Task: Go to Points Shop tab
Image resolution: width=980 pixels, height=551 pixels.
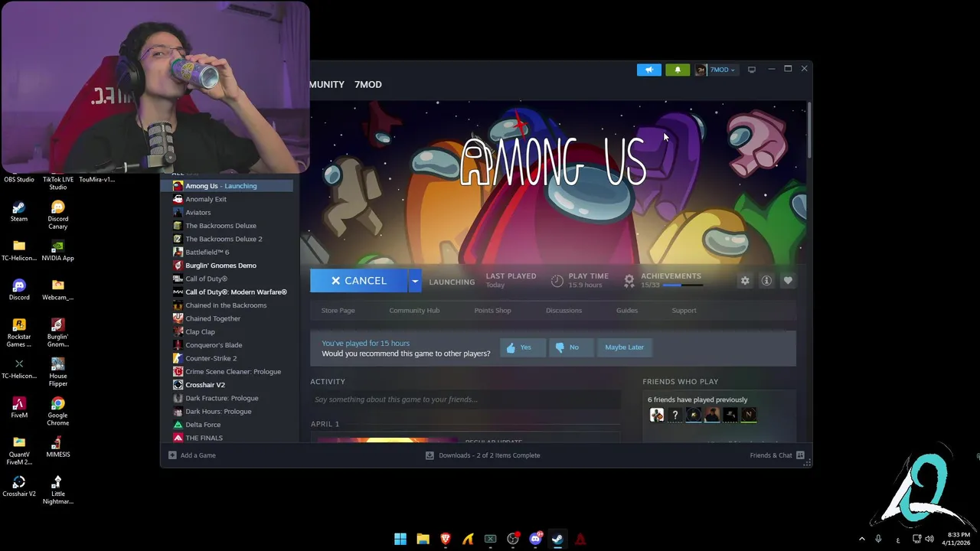Action: [x=492, y=310]
